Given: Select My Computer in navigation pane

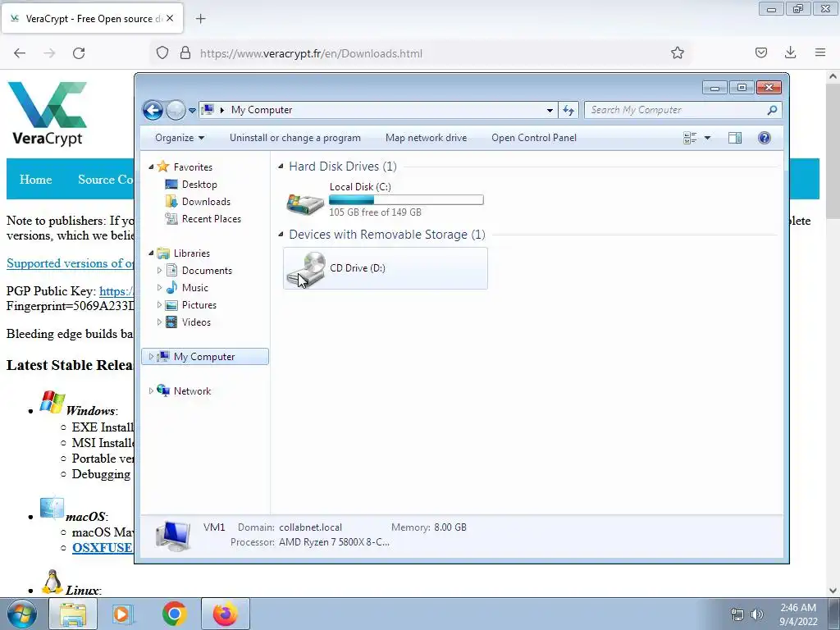Looking at the screenshot, I should pyautogui.click(x=204, y=356).
